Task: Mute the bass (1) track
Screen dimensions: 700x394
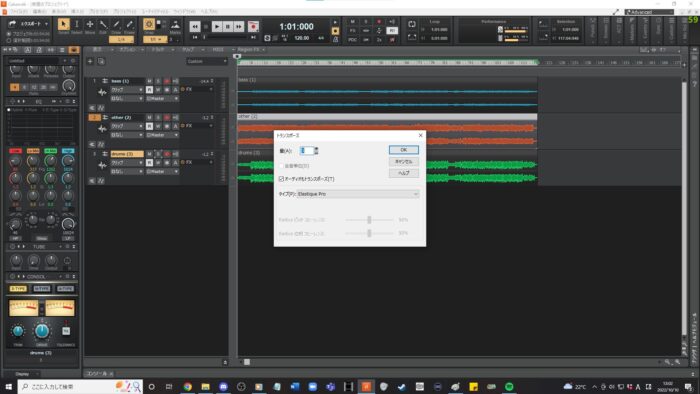Action: (149, 81)
